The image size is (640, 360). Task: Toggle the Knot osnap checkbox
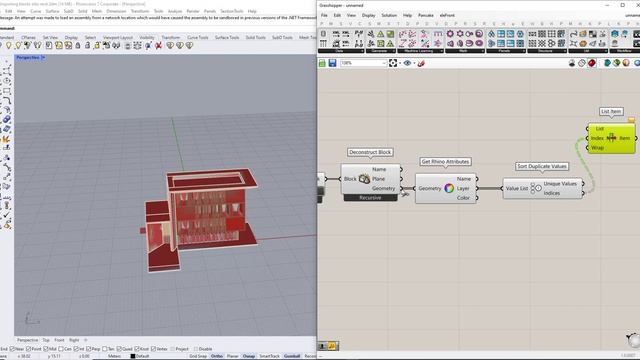[x=137, y=349]
